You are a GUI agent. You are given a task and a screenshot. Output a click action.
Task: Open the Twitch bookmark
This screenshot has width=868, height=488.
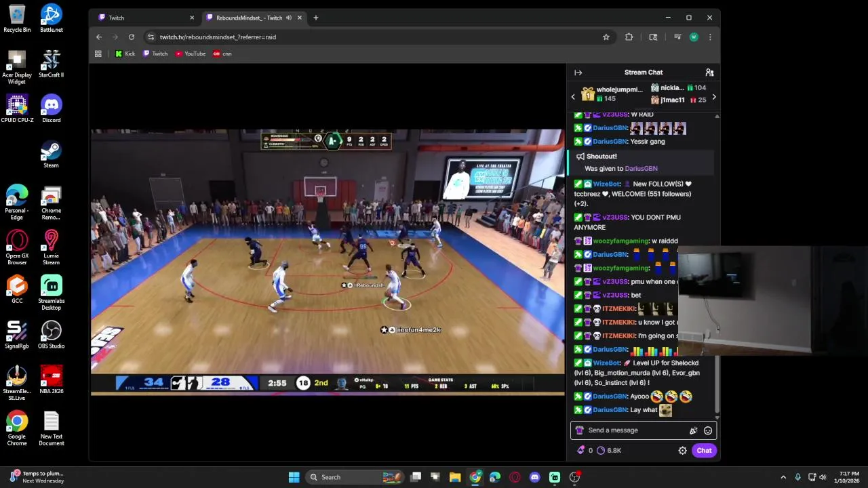point(155,54)
